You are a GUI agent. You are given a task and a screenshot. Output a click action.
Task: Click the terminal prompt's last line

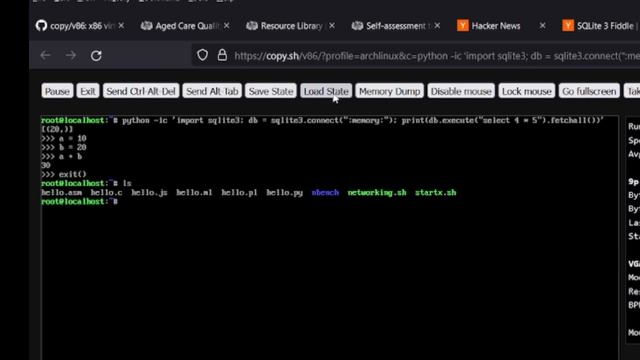(80, 202)
